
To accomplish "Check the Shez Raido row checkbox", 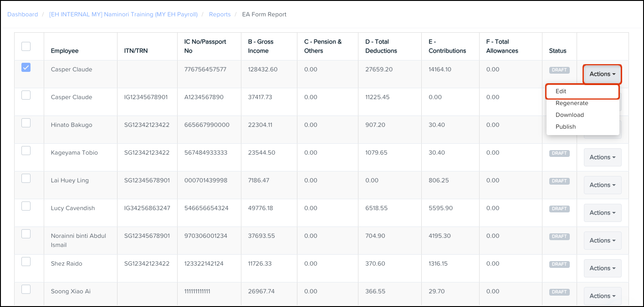I will tap(26, 262).
